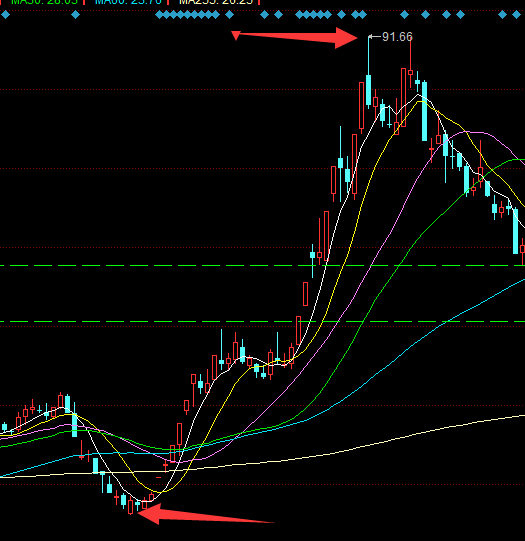The image size is (525, 541).
Task: Click the leftmost blue diamond event marker
Action: click(6, 14)
